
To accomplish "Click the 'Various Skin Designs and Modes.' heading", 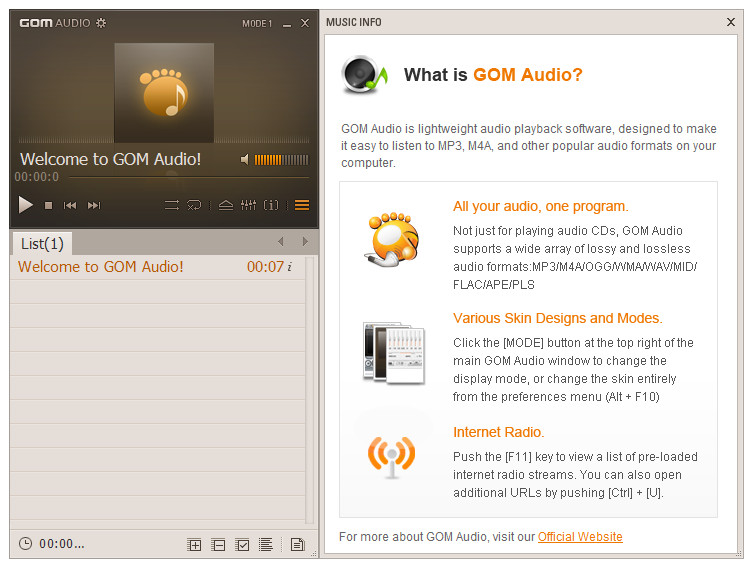I will [x=558, y=318].
